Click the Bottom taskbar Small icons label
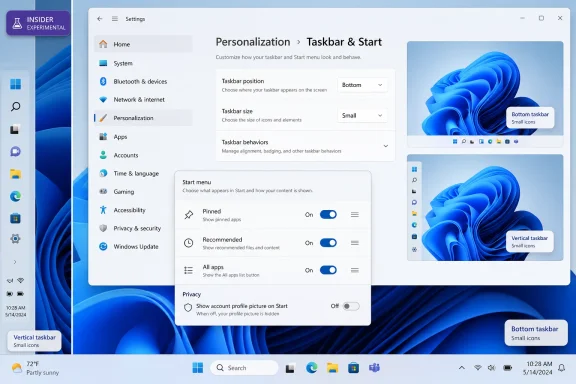The height and width of the screenshot is (384, 576). [x=536, y=333]
